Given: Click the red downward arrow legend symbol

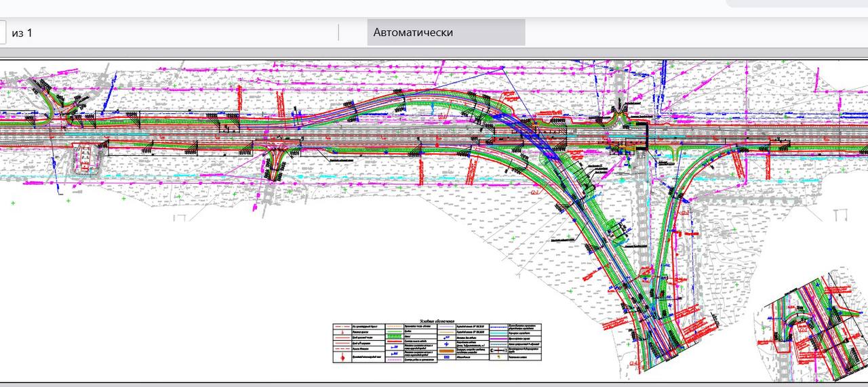Looking at the screenshot, I should pos(342,332).
